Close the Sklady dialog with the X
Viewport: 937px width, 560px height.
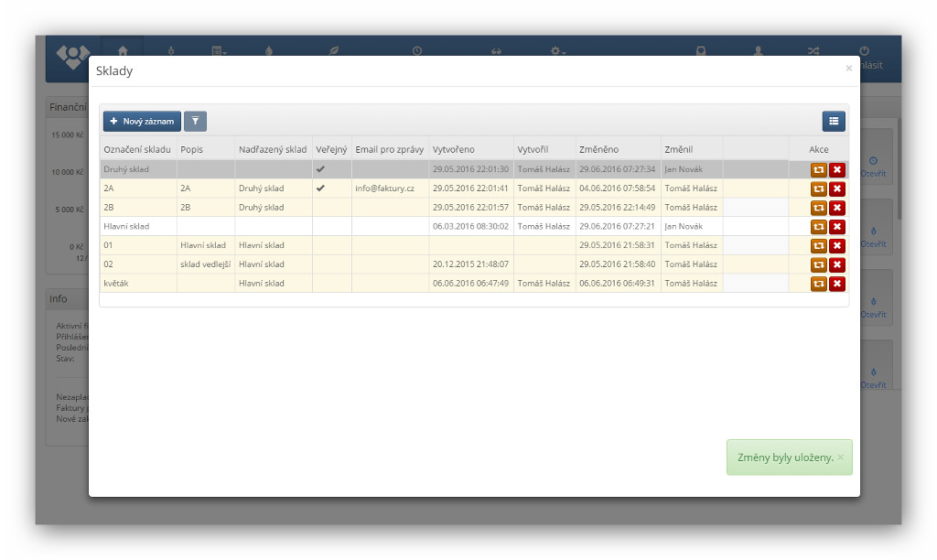[848, 68]
